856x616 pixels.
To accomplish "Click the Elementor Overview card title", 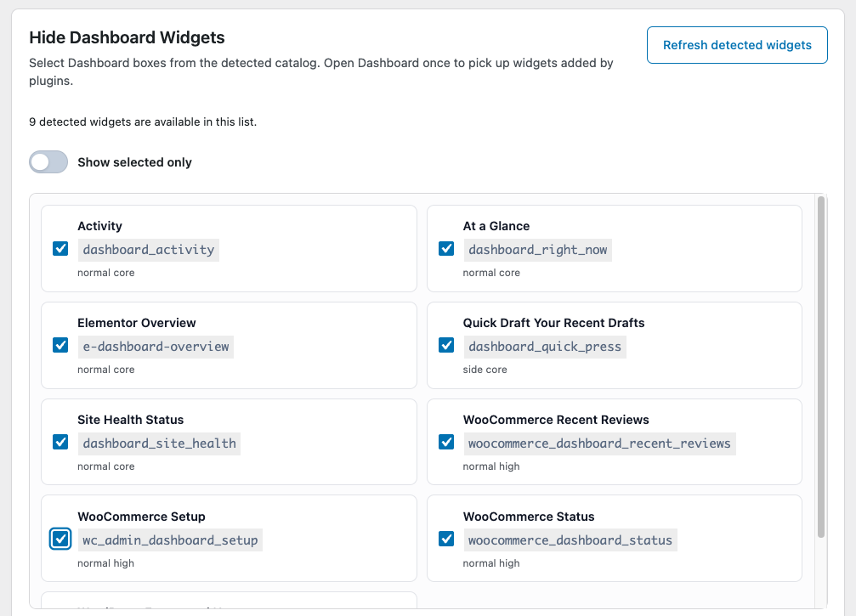I will pyautogui.click(x=137, y=323).
